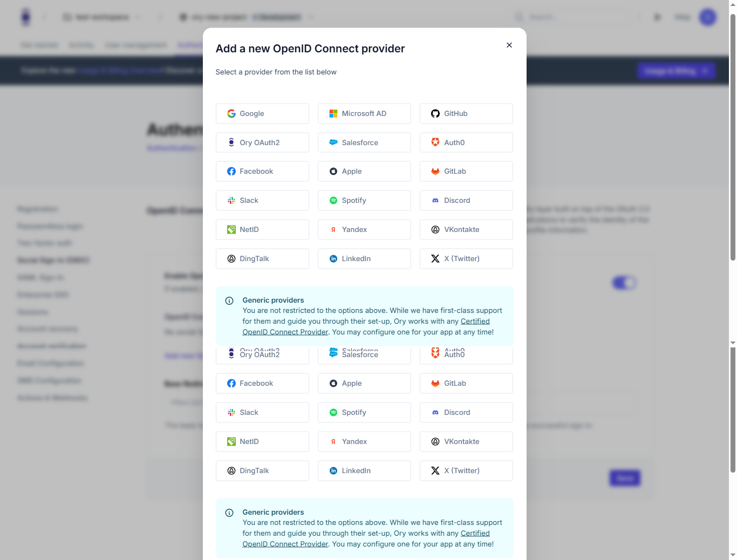Open the Social Sign-in OIDC sidebar section
Viewport: 737px width, 560px height.
53,260
